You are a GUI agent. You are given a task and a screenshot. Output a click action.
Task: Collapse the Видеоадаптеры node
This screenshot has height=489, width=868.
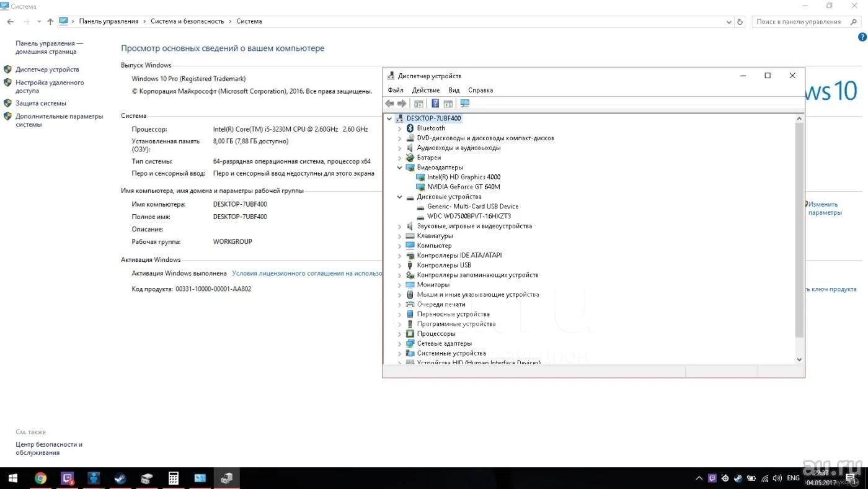coord(400,168)
